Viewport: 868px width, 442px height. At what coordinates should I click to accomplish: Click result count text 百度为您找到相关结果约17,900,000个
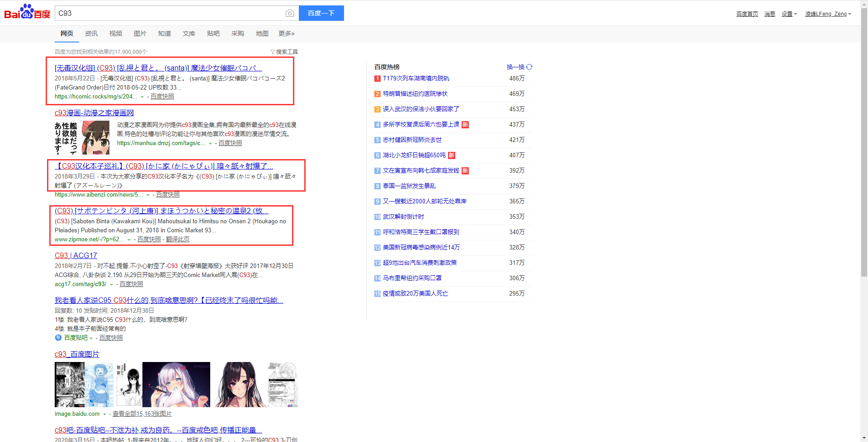(101, 52)
